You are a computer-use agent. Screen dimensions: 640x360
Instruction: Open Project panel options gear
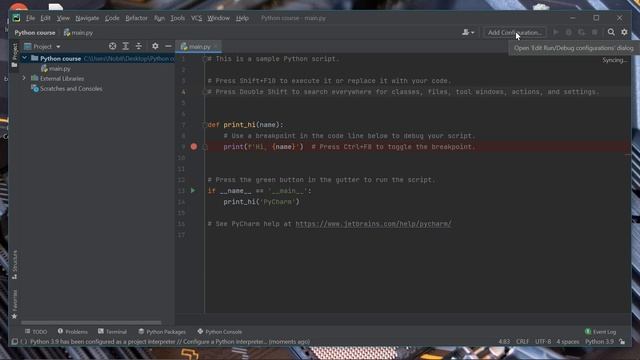click(155, 46)
